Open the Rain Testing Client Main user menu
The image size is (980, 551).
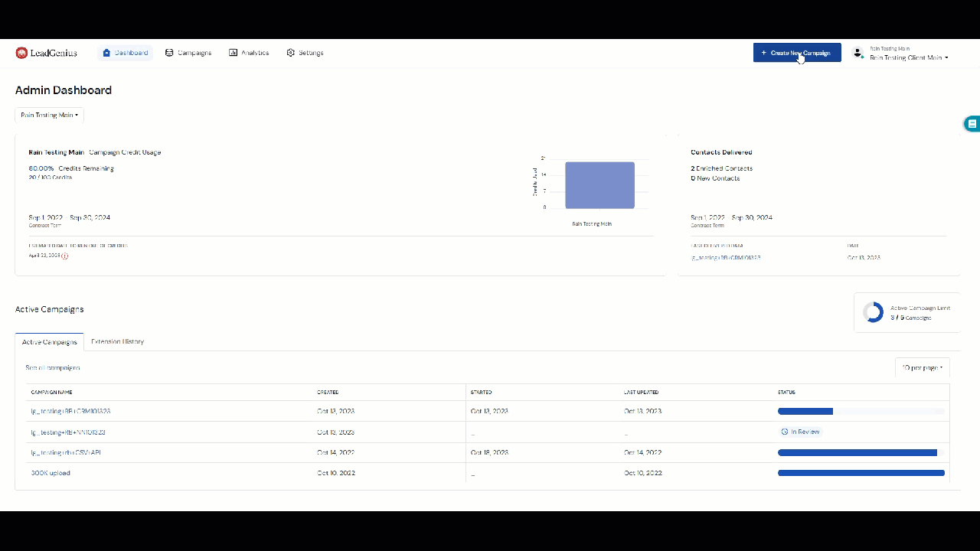pyautogui.click(x=909, y=57)
